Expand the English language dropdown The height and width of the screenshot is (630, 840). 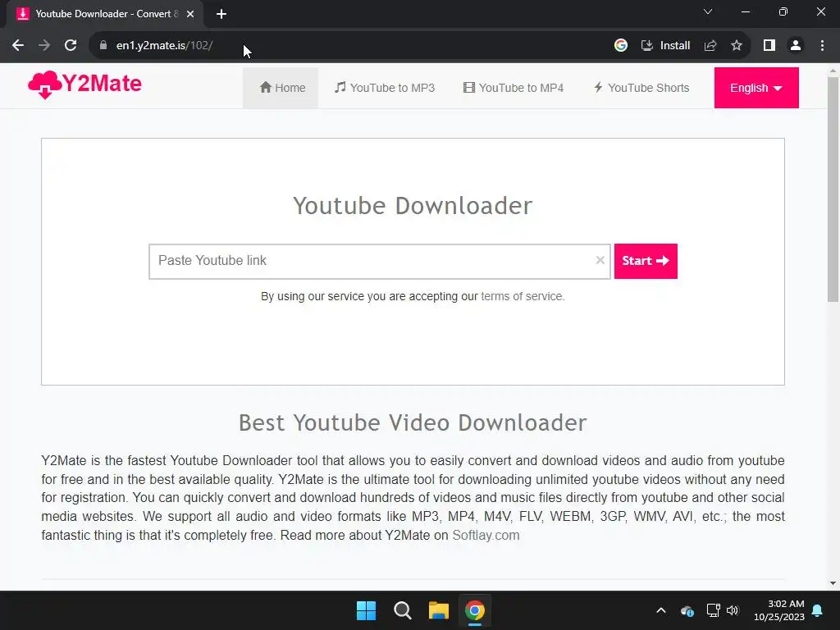756,88
